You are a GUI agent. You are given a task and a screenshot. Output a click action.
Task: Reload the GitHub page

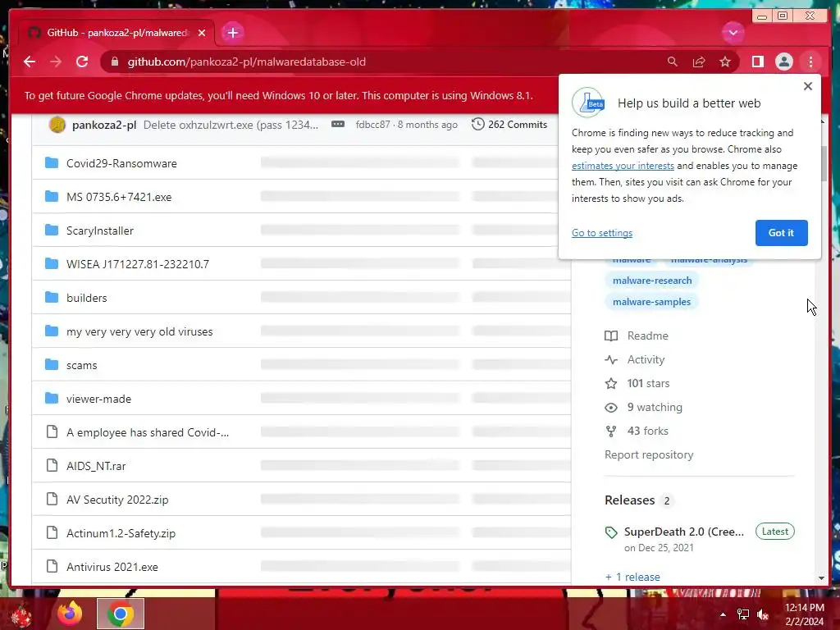pos(82,62)
